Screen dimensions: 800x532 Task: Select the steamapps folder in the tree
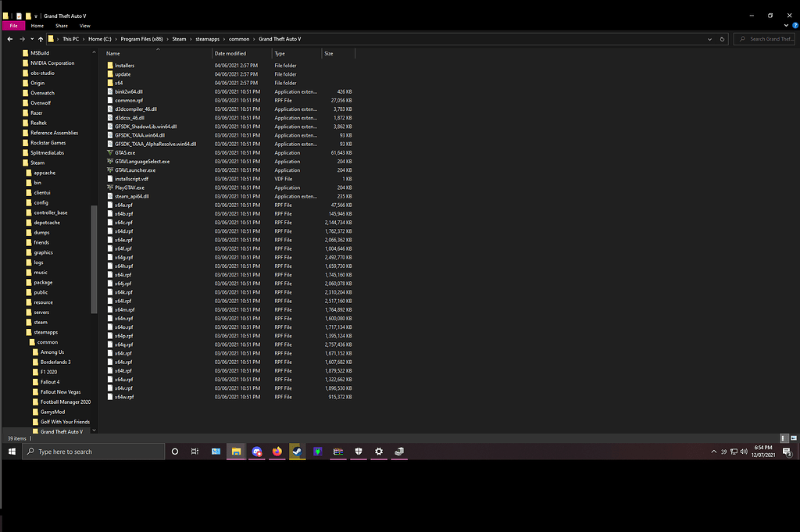(46, 332)
